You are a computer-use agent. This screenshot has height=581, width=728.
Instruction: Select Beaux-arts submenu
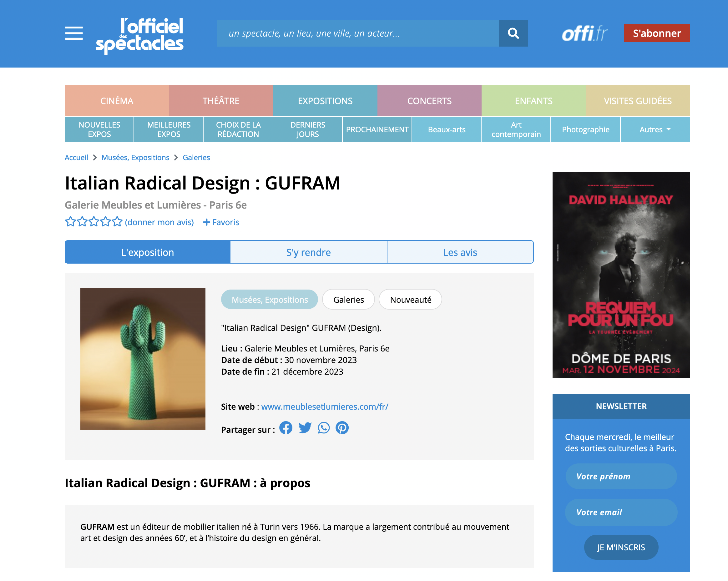446,130
